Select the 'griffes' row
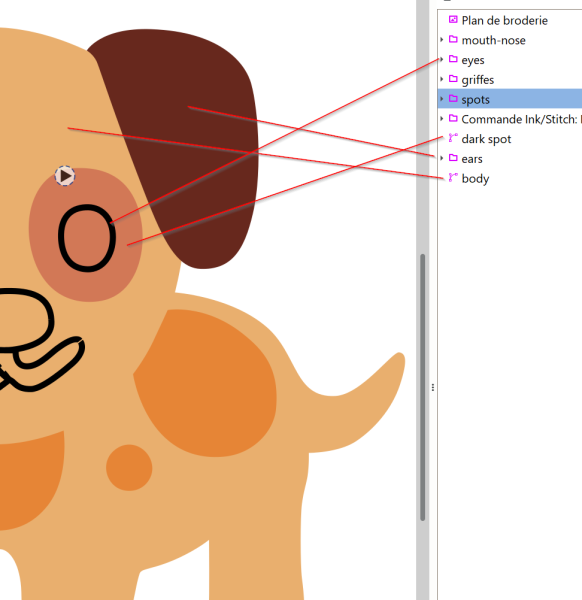The width and height of the screenshot is (582, 600). 510,80
